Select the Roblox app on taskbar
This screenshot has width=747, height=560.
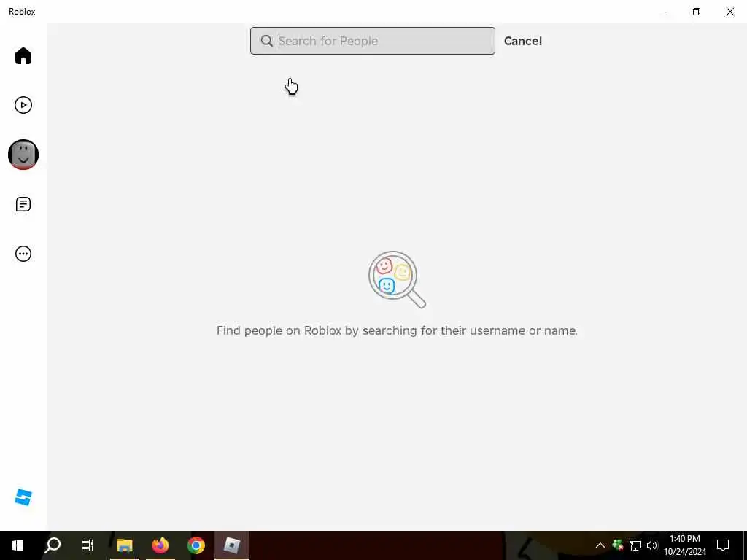(x=231, y=545)
